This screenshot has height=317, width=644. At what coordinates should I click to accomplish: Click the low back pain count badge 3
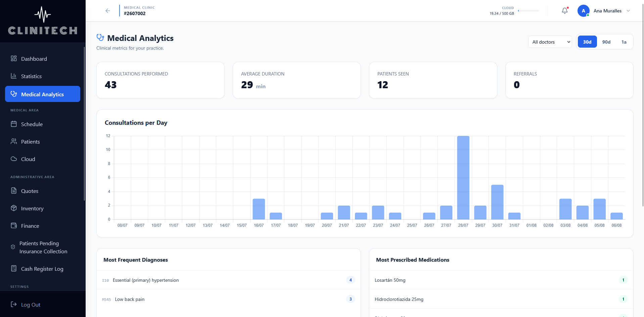[x=351, y=299]
